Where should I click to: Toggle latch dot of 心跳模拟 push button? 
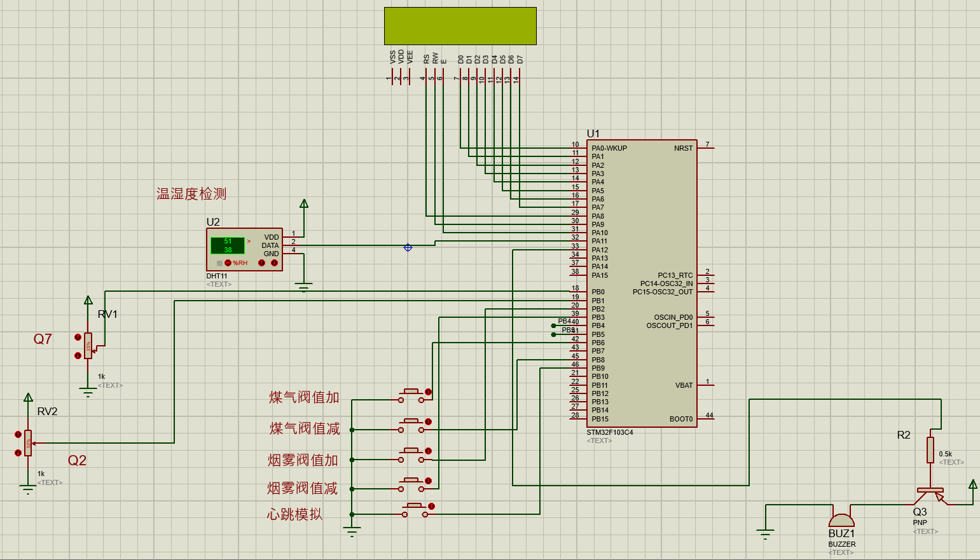click(432, 507)
